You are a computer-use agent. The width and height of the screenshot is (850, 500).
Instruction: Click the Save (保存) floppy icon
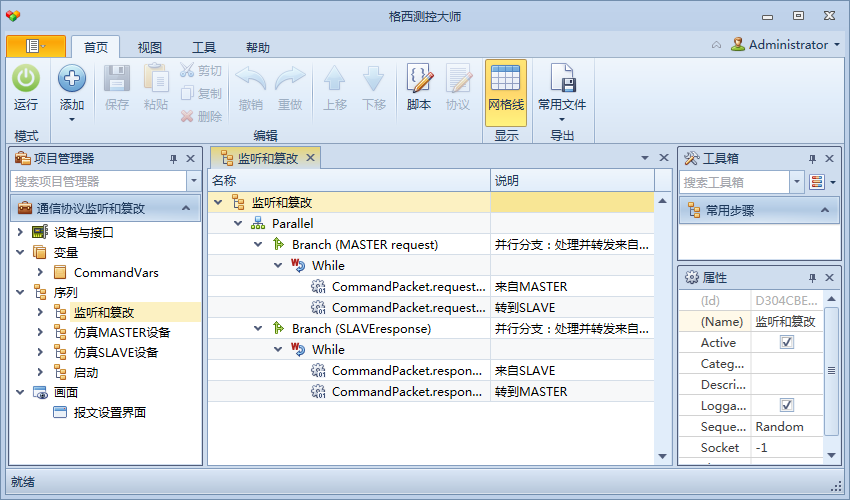pyautogui.click(x=117, y=79)
